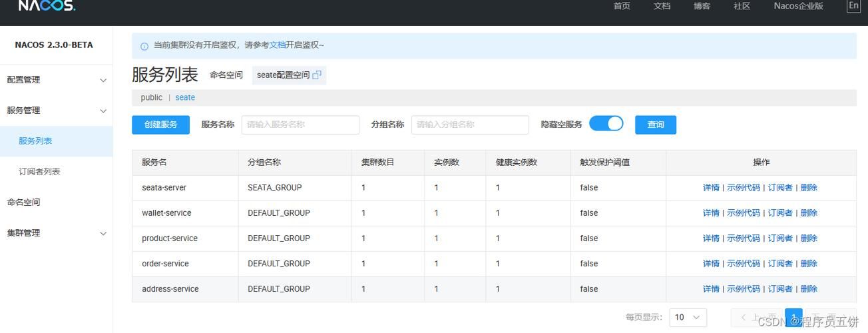The image size is (868, 333).
Task: Open 详情 for address-service
Action: tap(711, 289)
